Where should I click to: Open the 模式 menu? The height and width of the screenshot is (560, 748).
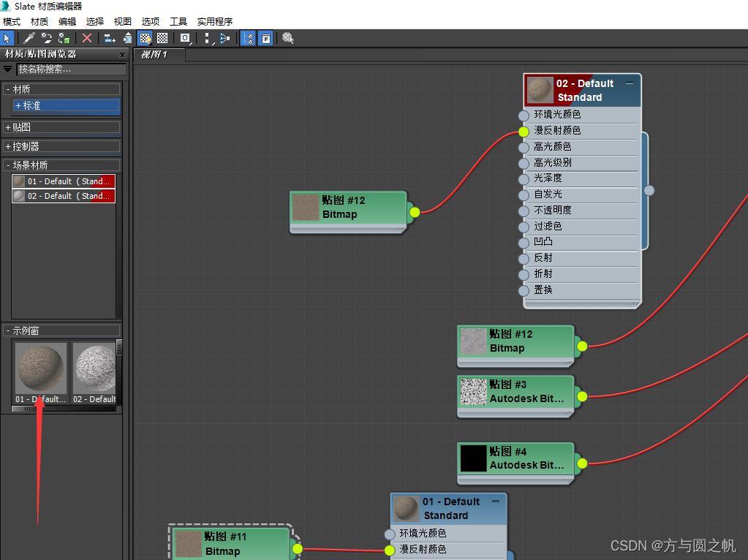[x=11, y=21]
